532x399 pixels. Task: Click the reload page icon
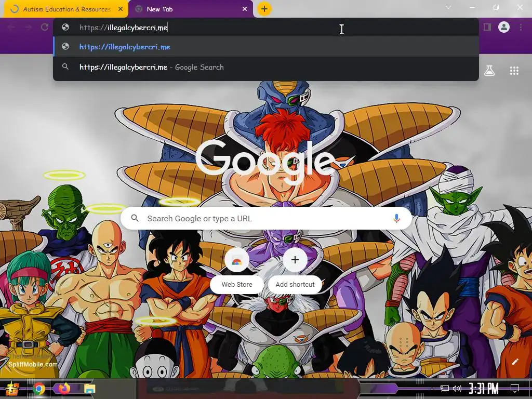point(45,27)
